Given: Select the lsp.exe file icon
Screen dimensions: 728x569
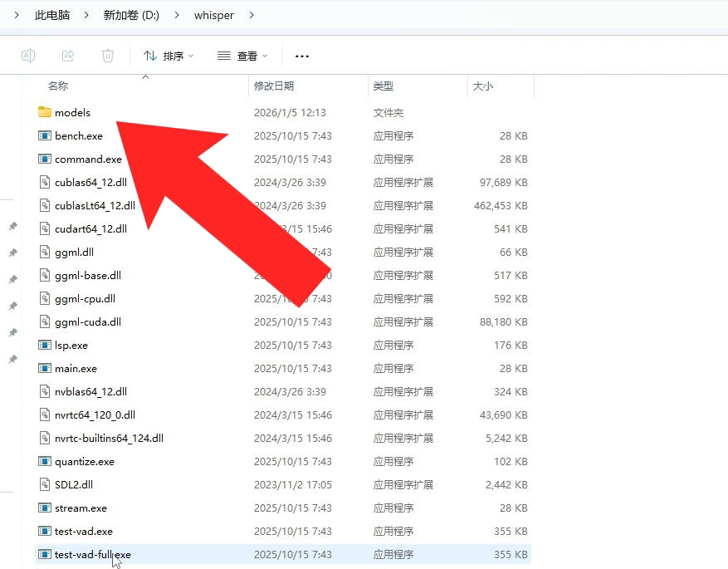Looking at the screenshot, I should pyautogui.click(x=45, y=345).
